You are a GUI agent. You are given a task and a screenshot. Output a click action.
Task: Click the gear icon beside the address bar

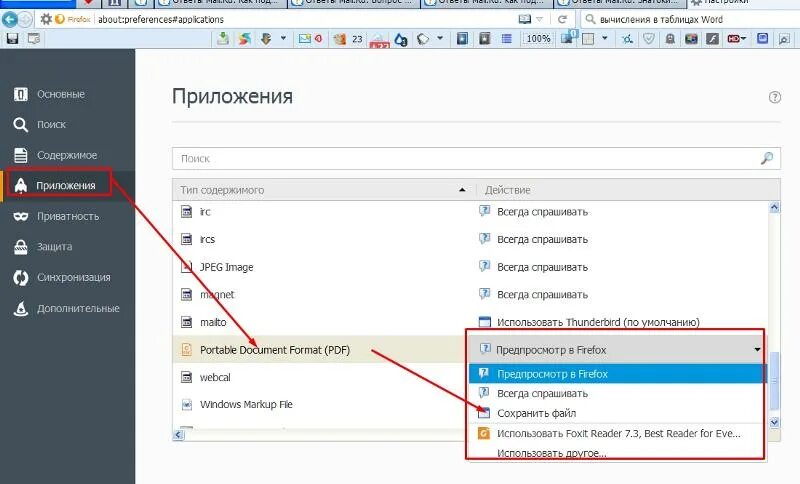tap(46, 19)
